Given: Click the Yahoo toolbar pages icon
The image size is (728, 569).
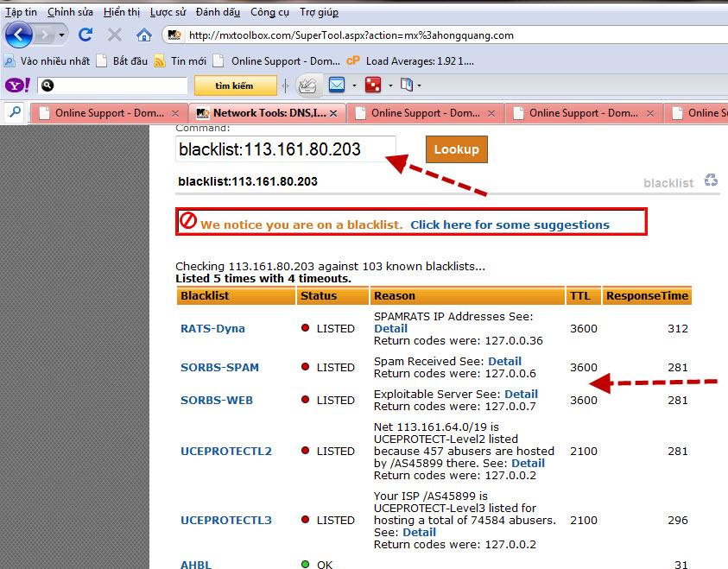Looking at the screenshot, I should (407, 85).
